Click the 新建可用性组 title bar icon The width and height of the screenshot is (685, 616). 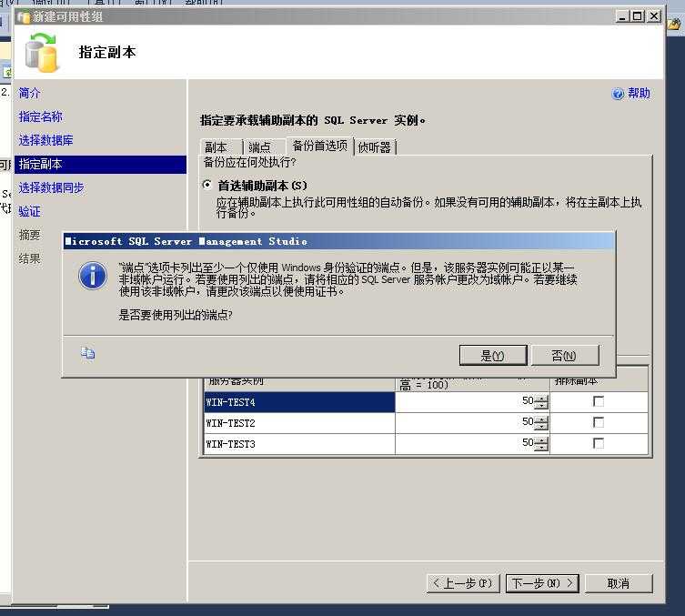pos(23,17)
